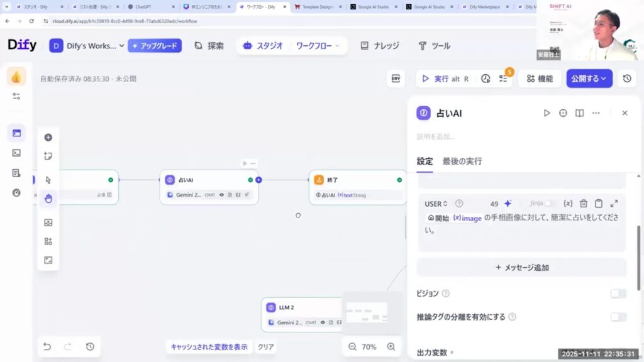This screenshot has width=644, height=362.
Task: Select the hand pan tool
Action: (48, 199)
